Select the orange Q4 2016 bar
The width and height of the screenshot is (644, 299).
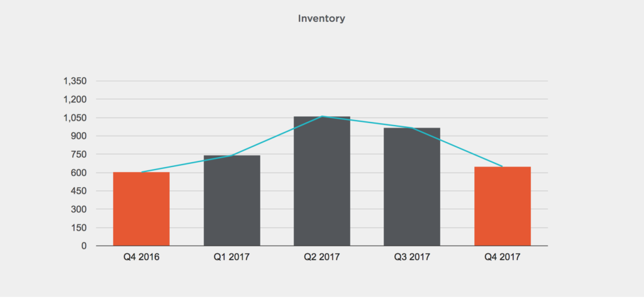click(x=142, y=209)
